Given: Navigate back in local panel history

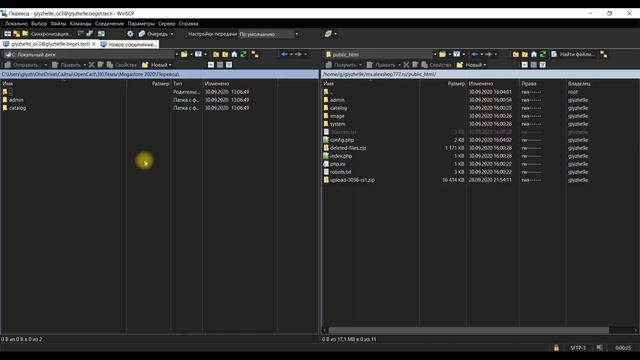Looking at the screenshot, I should coord(284,54).
